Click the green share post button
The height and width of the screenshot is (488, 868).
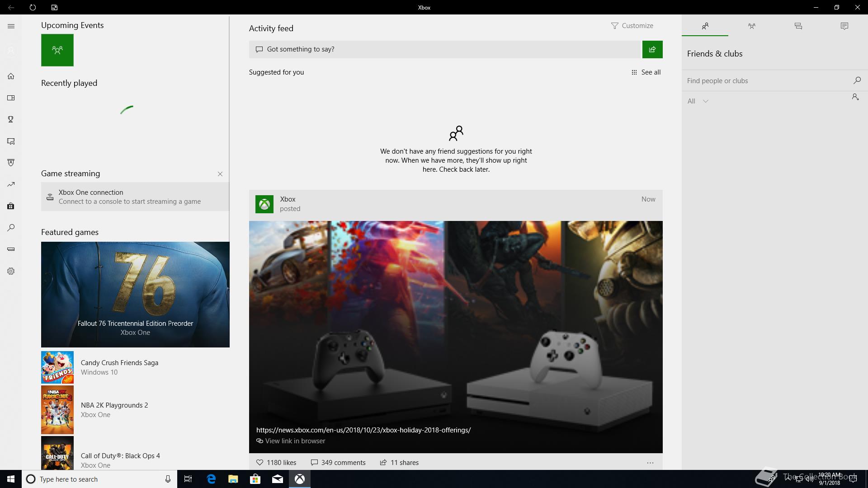coord(652,49)
